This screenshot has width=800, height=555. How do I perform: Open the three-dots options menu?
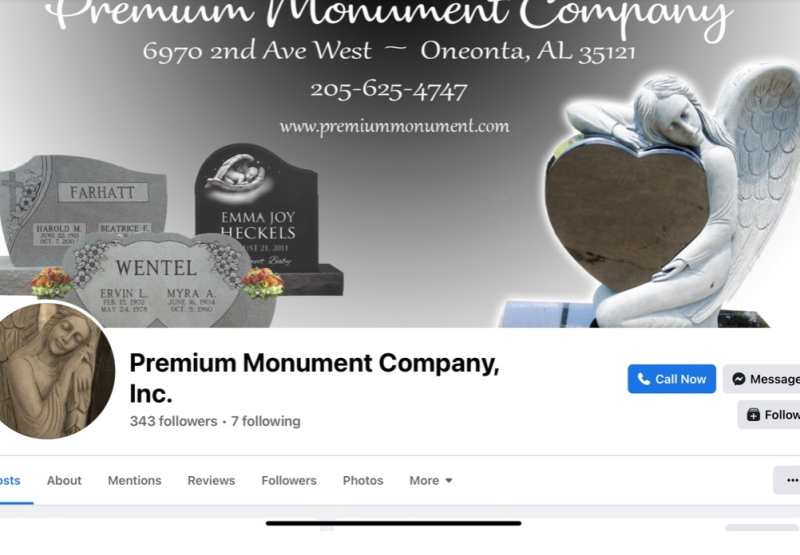(788, 480)
